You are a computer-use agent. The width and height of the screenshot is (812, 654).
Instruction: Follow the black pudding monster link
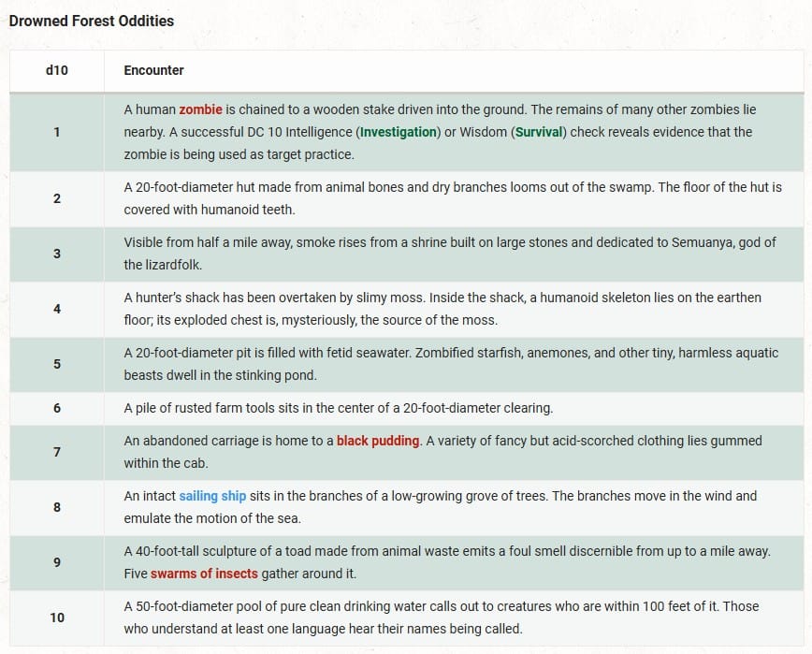coord(378,440)
